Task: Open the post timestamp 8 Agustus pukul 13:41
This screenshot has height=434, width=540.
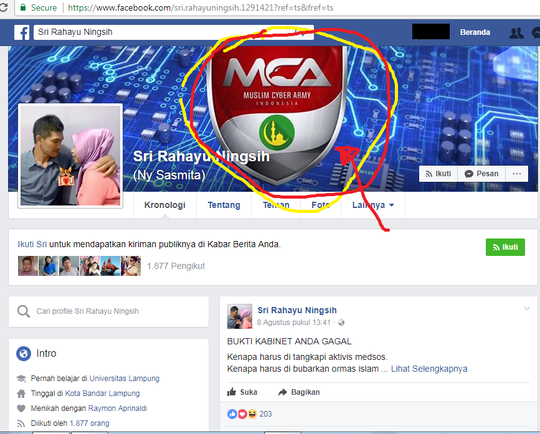Action: (294, 323)
